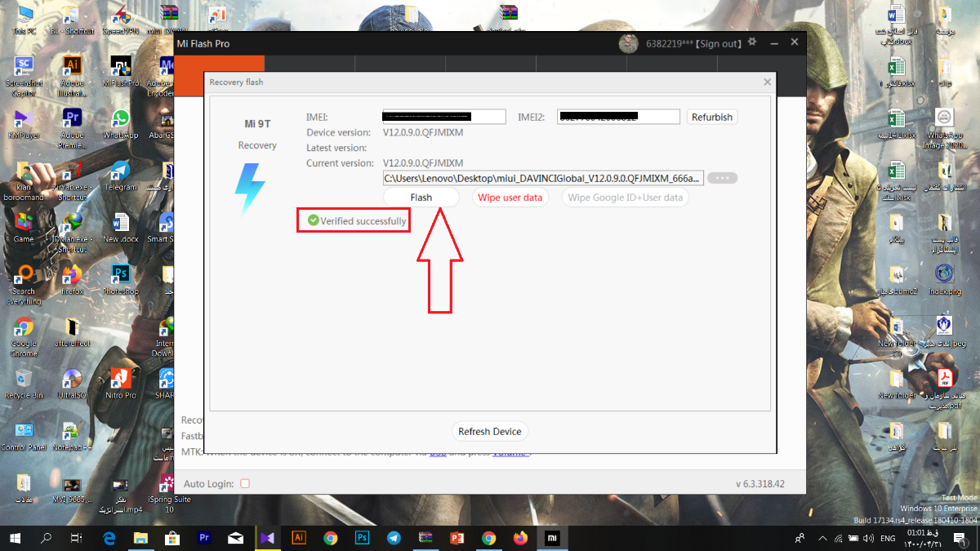Open the Photoshop desktop shortcut

(x=120, y=280)
